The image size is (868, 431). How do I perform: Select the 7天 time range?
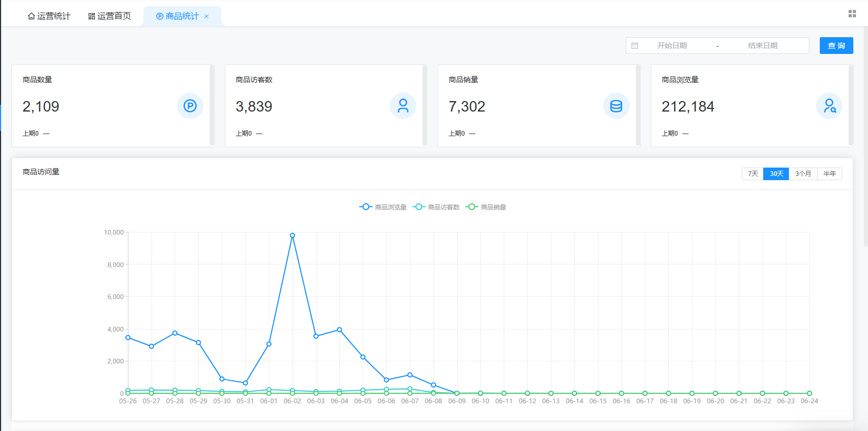pyautogui.click(x=753, y=174)
